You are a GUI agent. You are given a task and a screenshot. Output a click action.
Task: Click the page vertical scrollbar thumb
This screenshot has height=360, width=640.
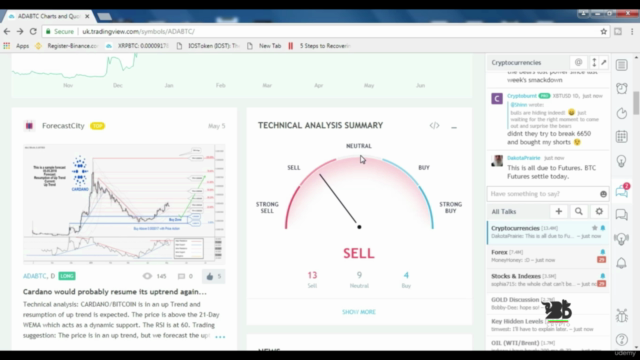(636, 103)
